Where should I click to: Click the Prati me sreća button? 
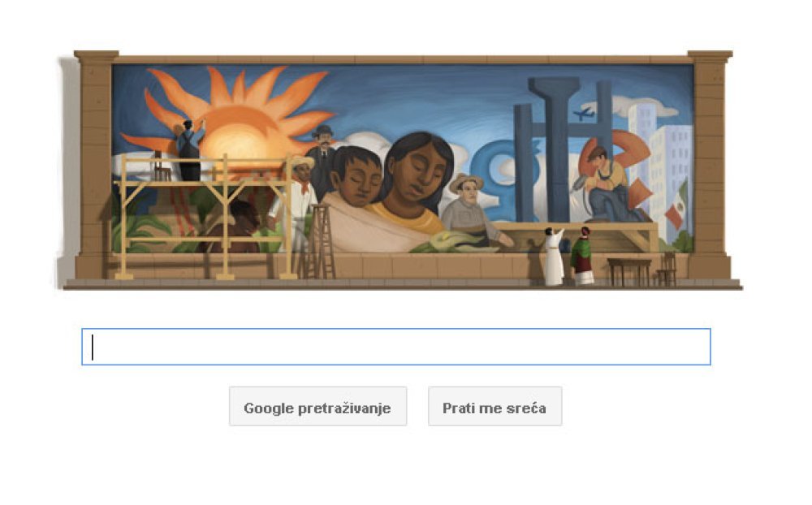pyautogui.click(x=495, y=407)
